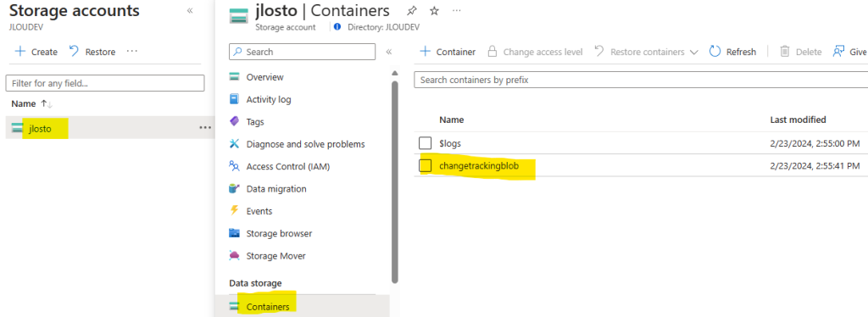The height and width of the screenshot is (317, 868).
Task: Open Storage browser from the menu
Action: pyautogui.click(x=279, y=233)
